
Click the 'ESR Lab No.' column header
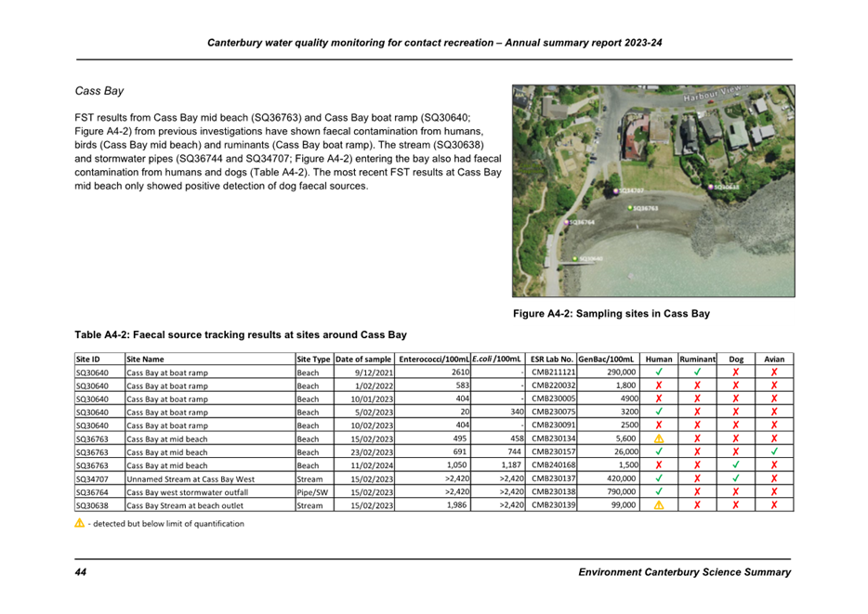click(x=552, y=359)
